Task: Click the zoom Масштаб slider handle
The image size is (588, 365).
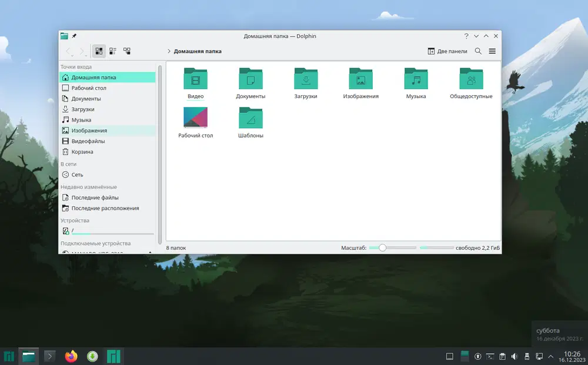Action: pos(382,247)
